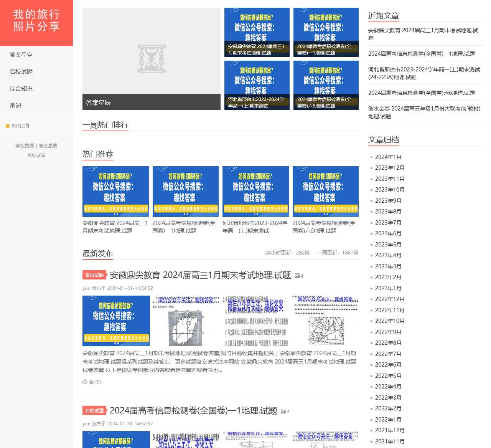The width and height of the screenshot is (491, 448).
Task: Open recent article 衡水金卷 2024届高三年级1月份大联考
Action: click(x=424, y=112)
